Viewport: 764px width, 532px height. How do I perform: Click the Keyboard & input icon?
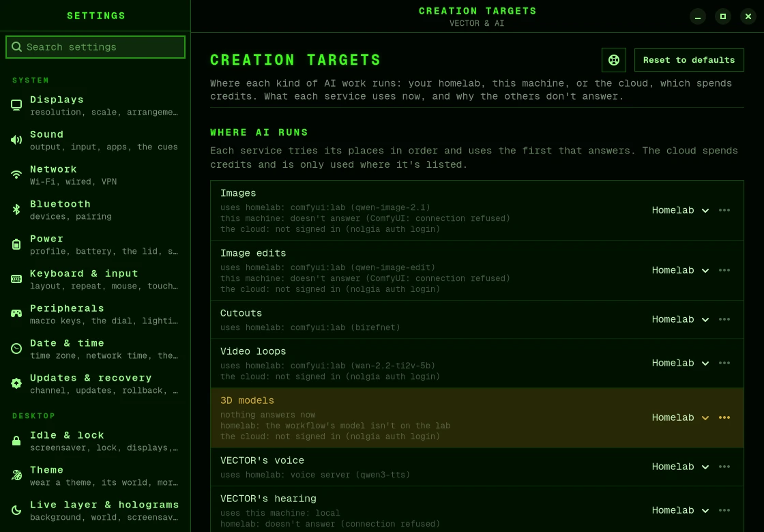tap(16, 279)
